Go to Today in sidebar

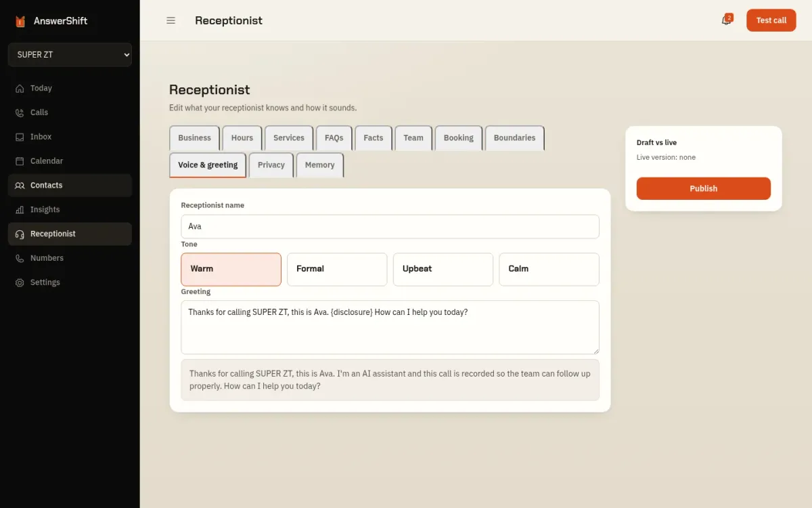(70, 88)
